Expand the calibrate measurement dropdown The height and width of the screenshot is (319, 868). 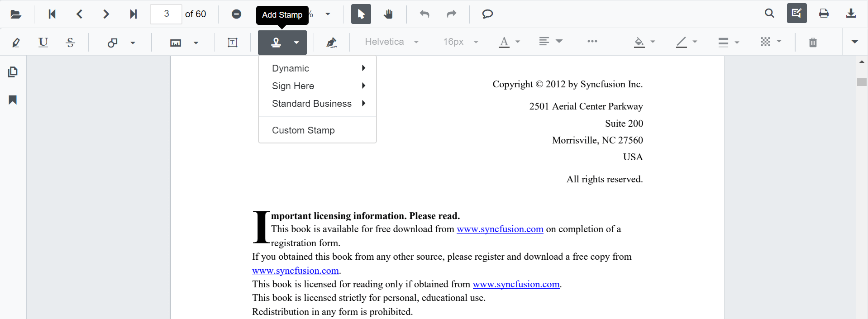click(x=196, y=43)
